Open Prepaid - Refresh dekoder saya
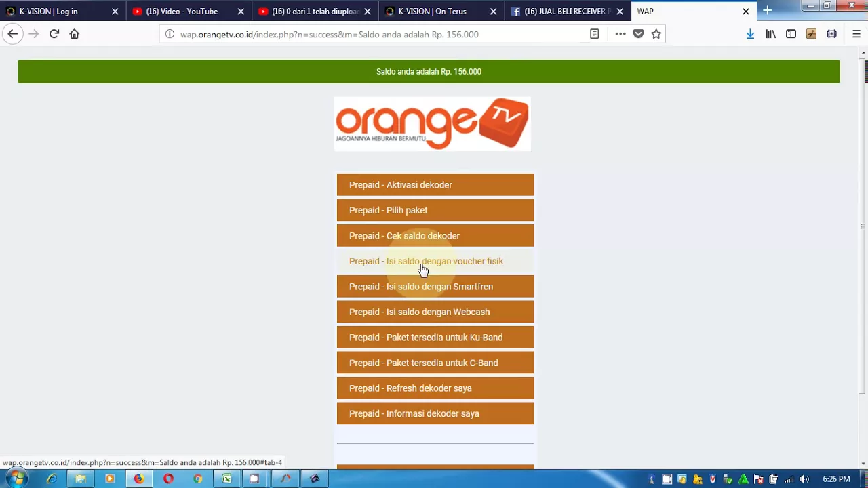Image resolution: width=868 pixels, height=488 pixels. click(435, 388)
